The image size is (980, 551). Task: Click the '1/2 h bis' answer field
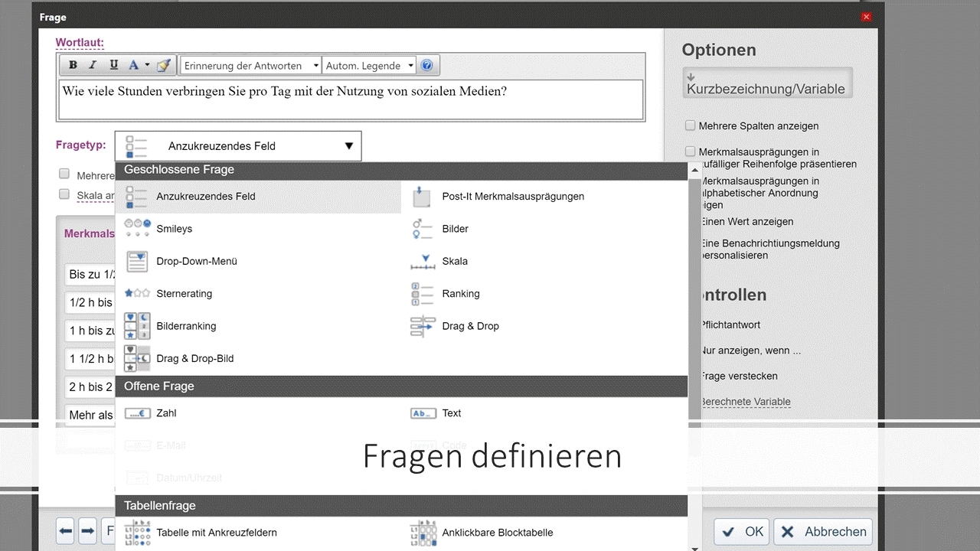coord(90,302)
